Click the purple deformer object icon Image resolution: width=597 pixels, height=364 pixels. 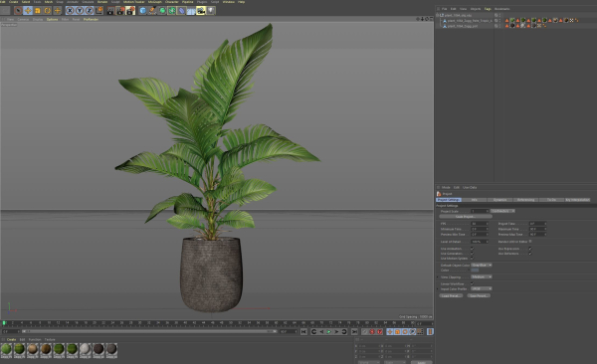tap(182, 11)
